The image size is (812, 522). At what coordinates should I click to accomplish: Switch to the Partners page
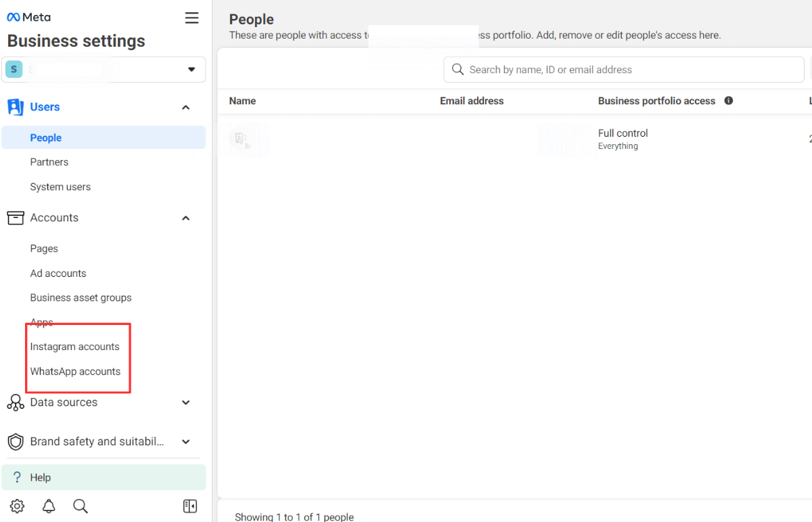49,162
